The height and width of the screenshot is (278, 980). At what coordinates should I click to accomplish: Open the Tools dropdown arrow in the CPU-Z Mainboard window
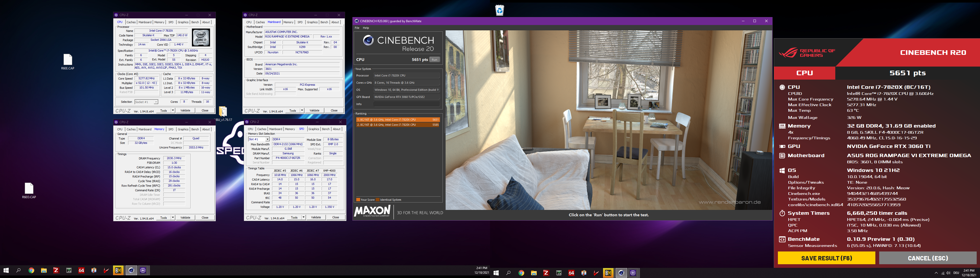[302, 111]
